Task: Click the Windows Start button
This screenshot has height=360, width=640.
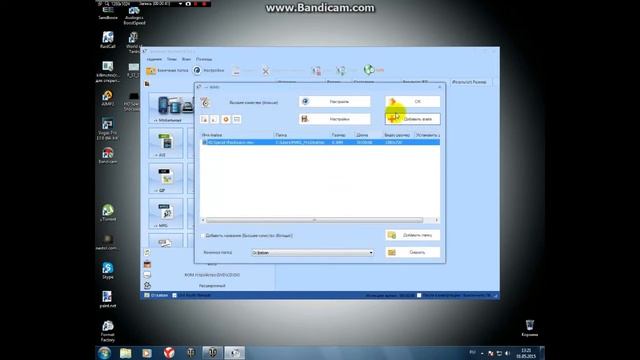Action: (104, 353)
